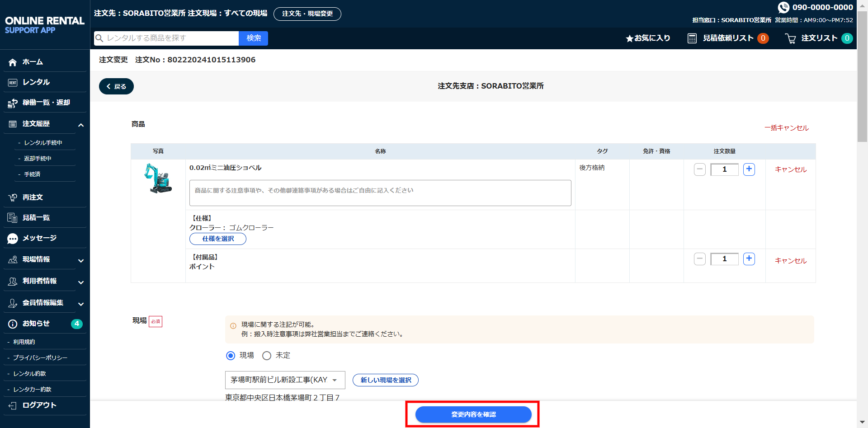Click the 一括キャンセル link
The image size is (868, 428).
coord(786,128)
